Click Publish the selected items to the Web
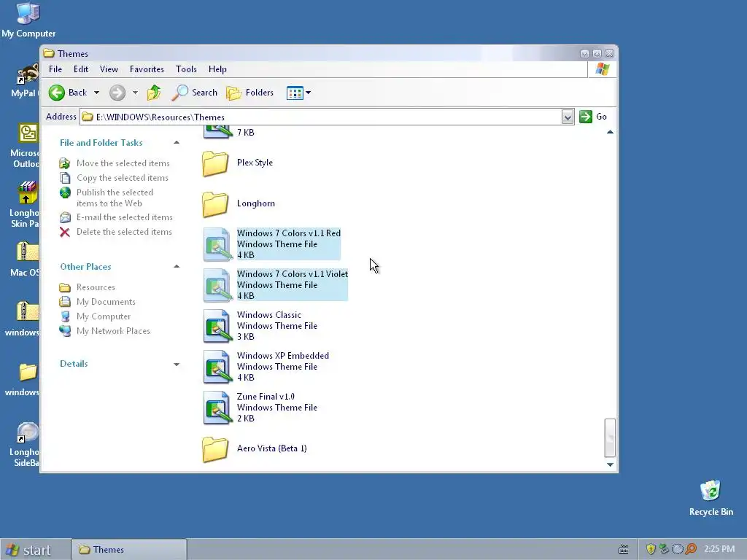 coord(115,198)
